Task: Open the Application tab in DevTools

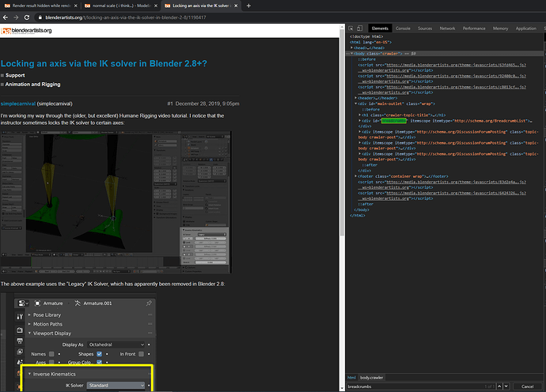Action: 525,28
